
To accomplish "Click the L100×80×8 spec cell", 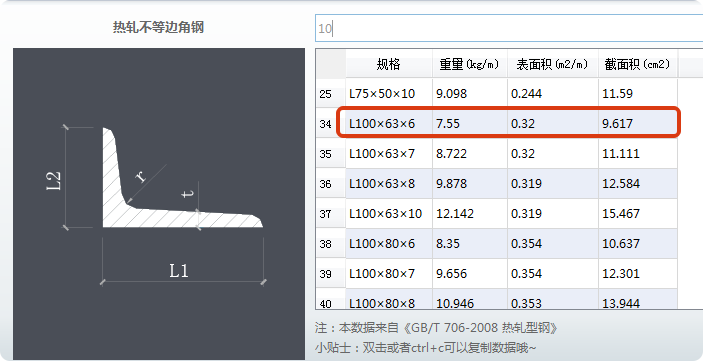I will coord(389,299).
